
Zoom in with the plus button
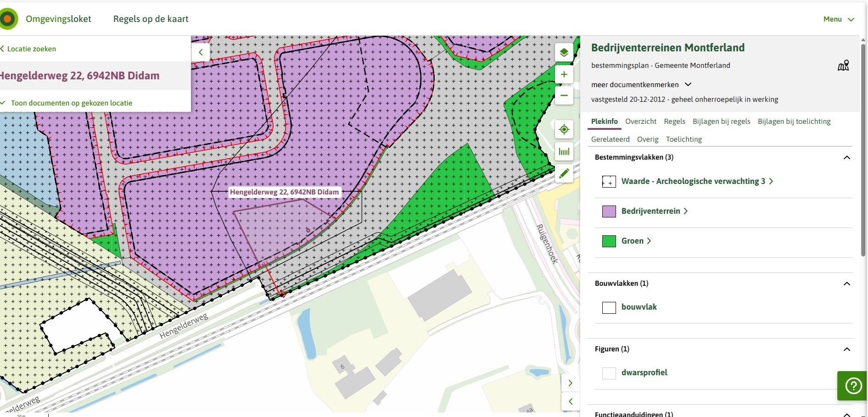click(x=564, y=74)
